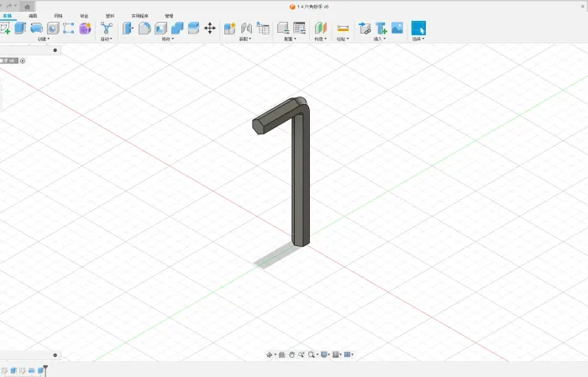The width and height of the screenshot is (588, 377).
Task: Select the Revolve tool
Action: [36, 28]
